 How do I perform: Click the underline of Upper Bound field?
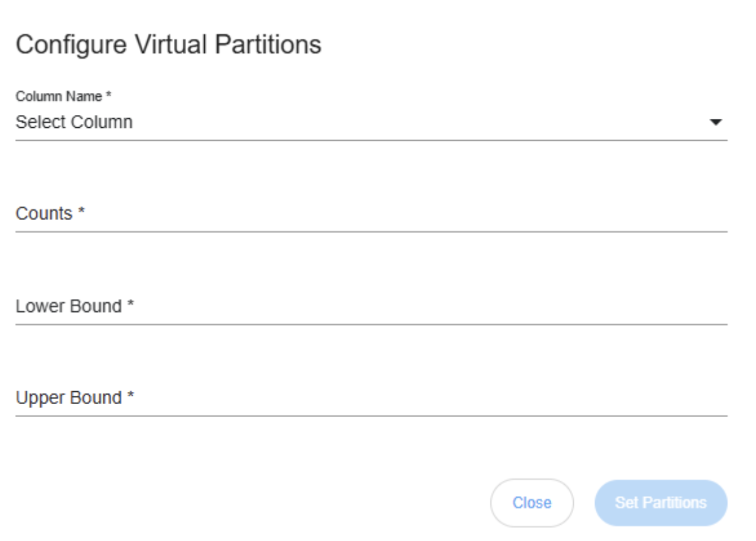click(x=371, y=416)
